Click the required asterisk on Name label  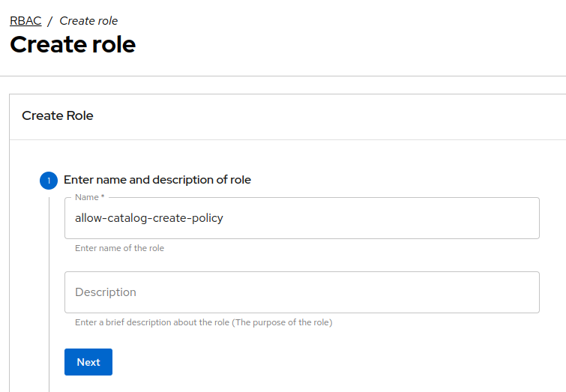coord(103,197)
